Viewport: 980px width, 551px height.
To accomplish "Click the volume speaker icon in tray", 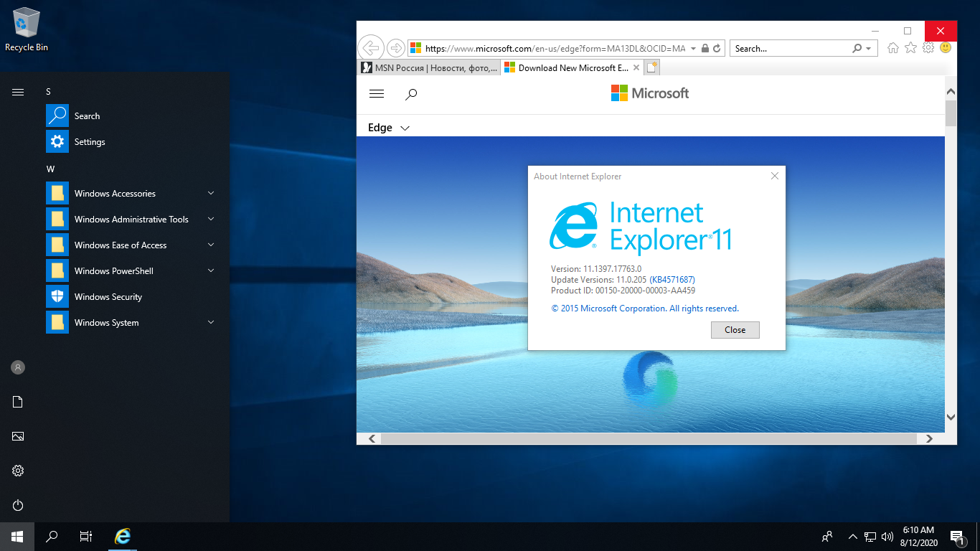I will coord(887,536).
